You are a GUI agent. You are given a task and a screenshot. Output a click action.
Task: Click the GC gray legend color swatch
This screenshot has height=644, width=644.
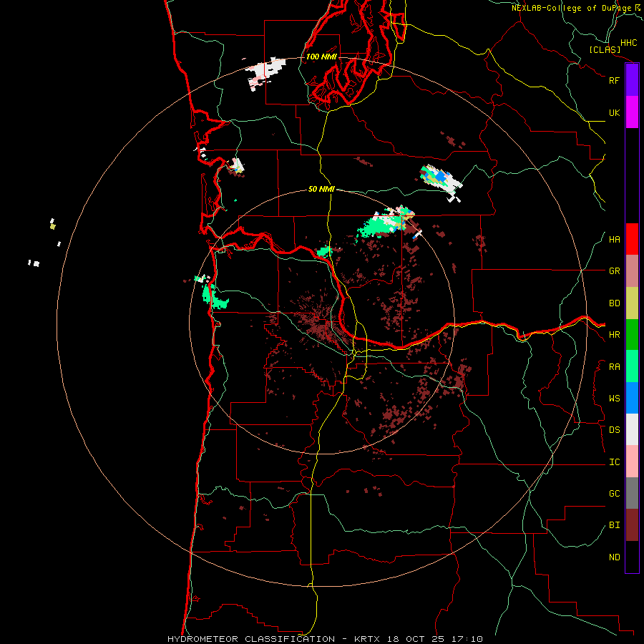(632, 493)
